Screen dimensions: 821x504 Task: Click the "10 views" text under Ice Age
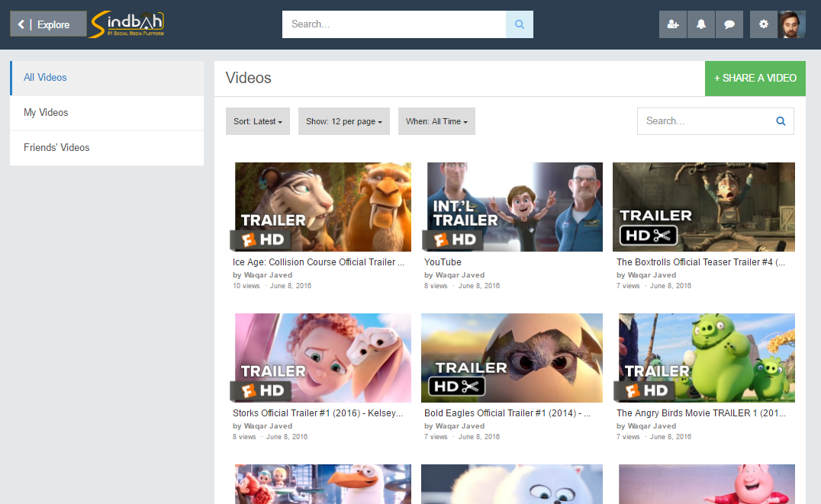[246, 286]
